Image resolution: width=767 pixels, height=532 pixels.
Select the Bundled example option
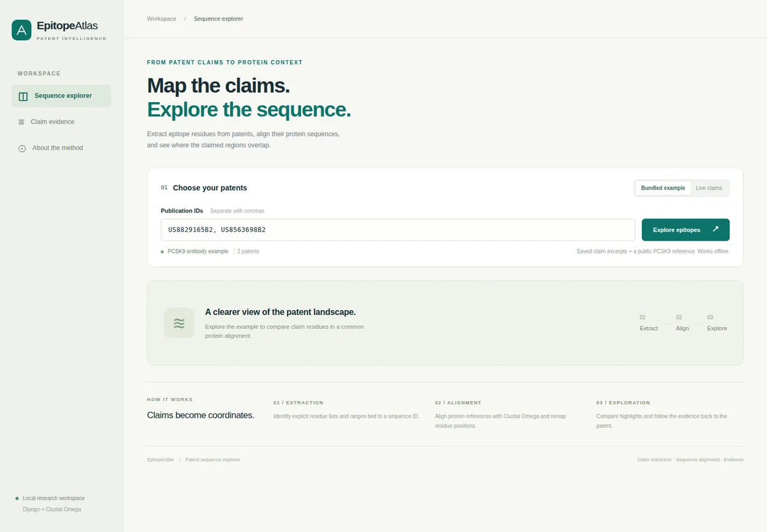(x=663, y=188)
